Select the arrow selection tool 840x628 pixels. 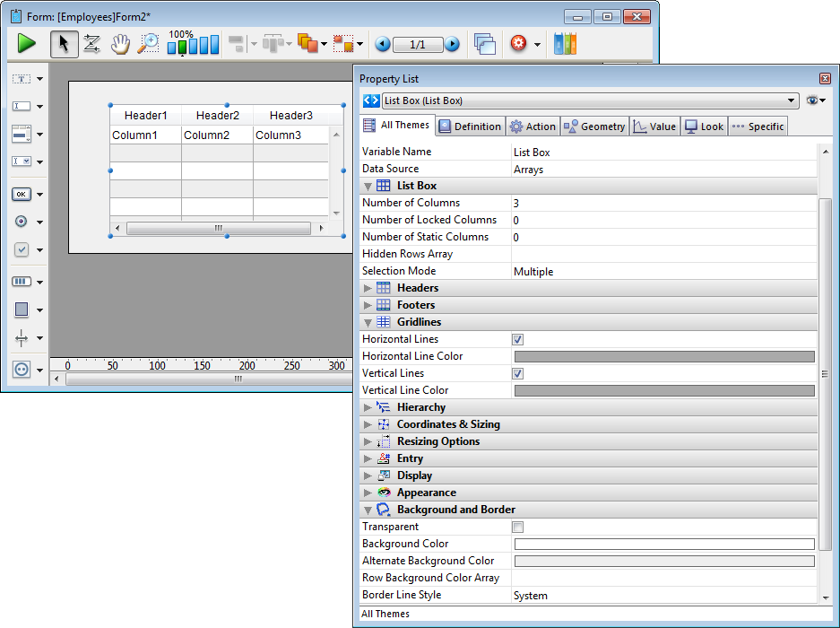coord(64,44)
